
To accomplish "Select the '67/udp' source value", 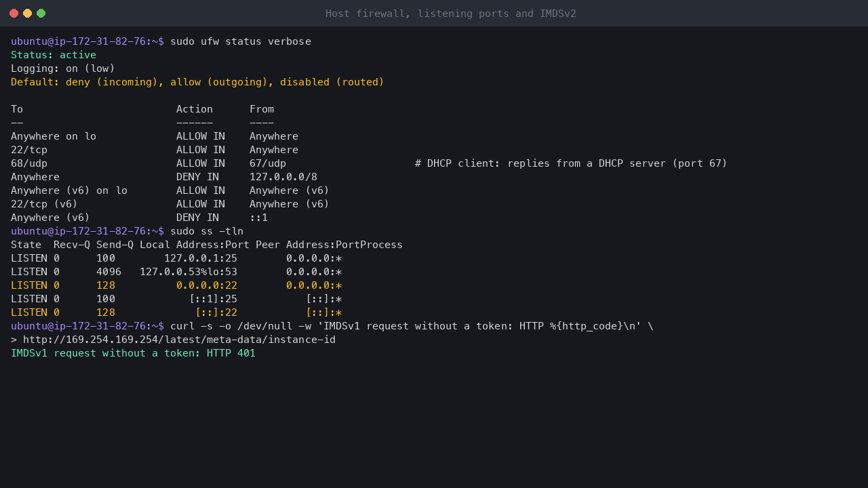I will [268, 163].
